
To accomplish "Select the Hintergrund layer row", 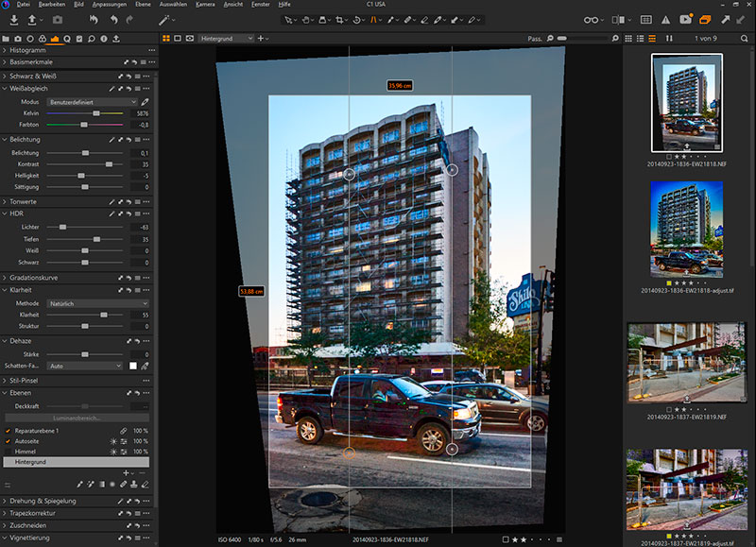I will 77,462.
